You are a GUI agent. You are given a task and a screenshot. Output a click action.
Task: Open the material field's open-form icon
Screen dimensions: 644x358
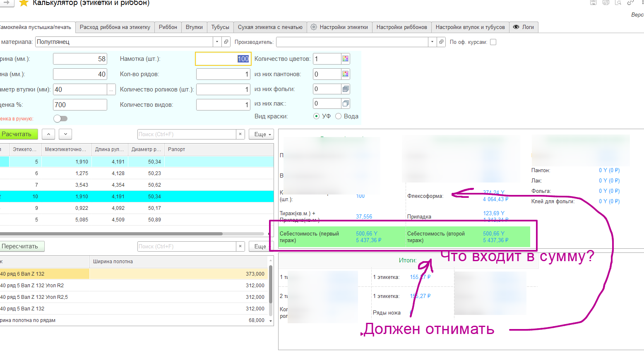(x=226, y=42)
